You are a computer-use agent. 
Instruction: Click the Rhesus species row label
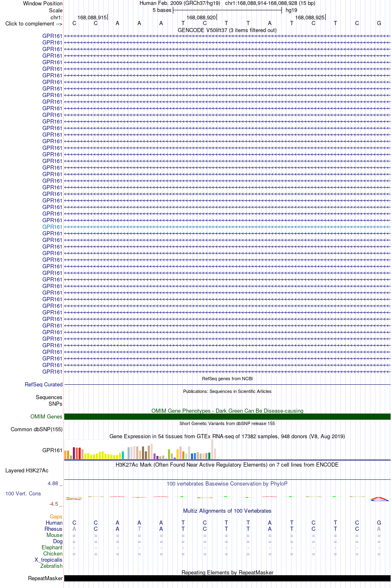54,529
